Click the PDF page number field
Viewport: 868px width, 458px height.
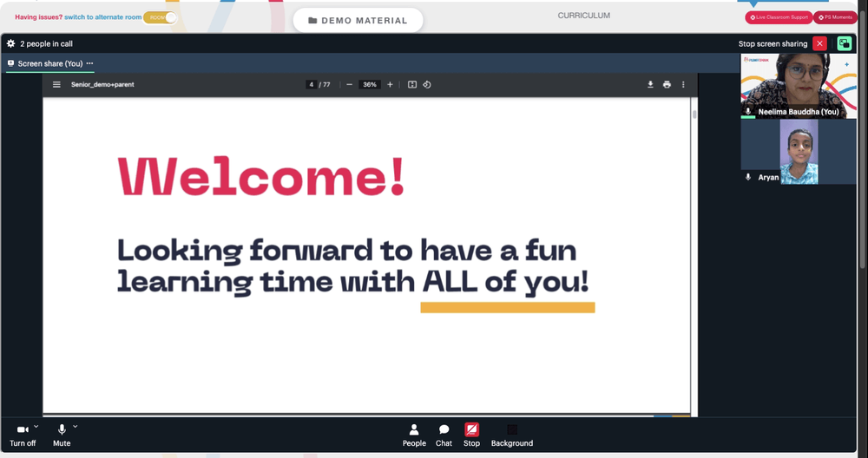coord(311,85)
